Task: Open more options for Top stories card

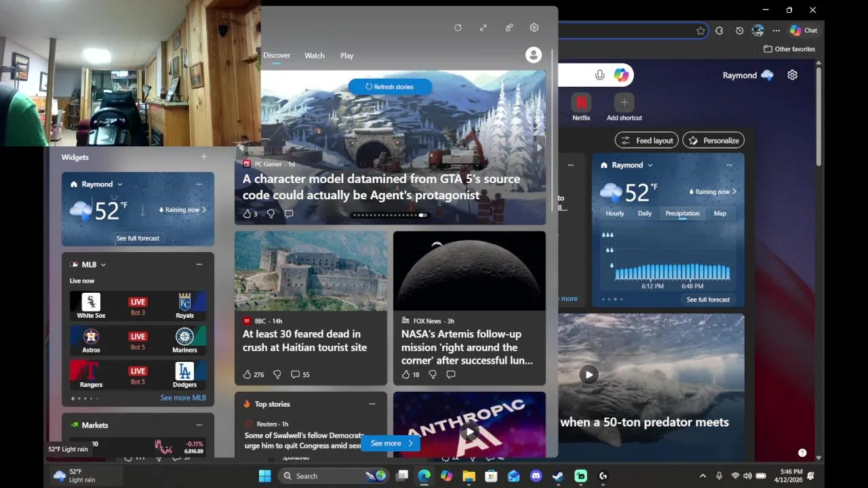Action: [372, 404]
